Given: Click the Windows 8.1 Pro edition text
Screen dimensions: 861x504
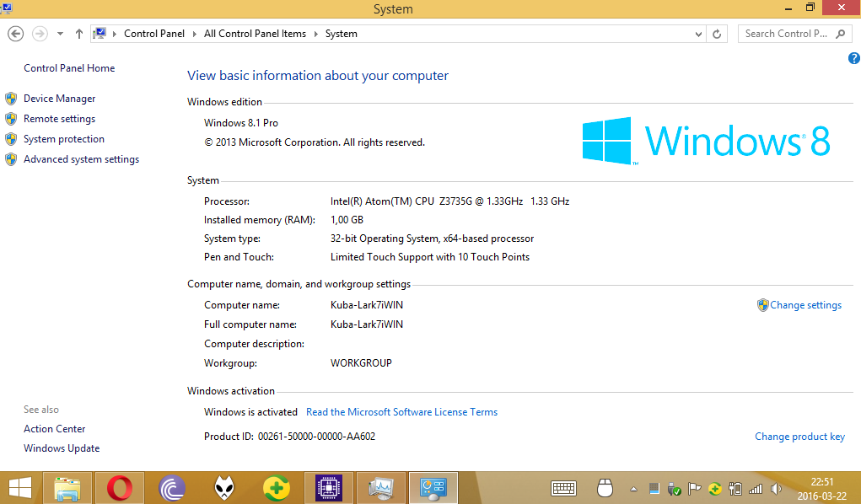Looking at the screenshot, I should click(x=241, y=123).
